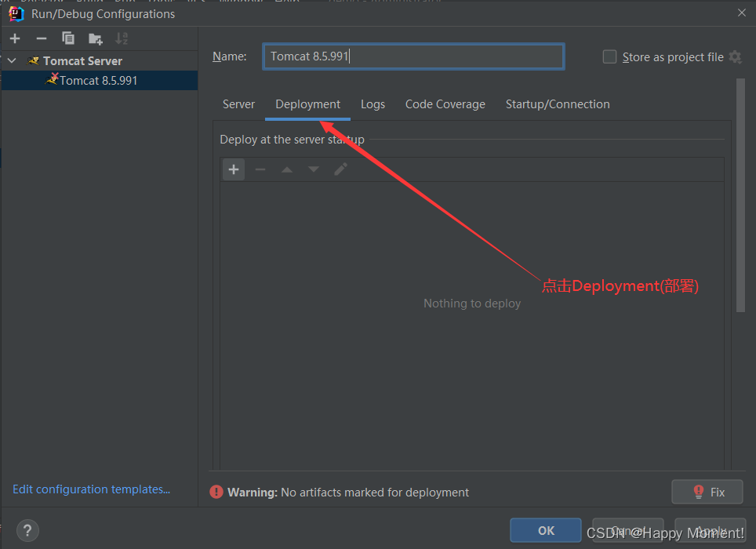Open project file storage settings gear
The image size is (756, 549).
[x=736, y=57]
